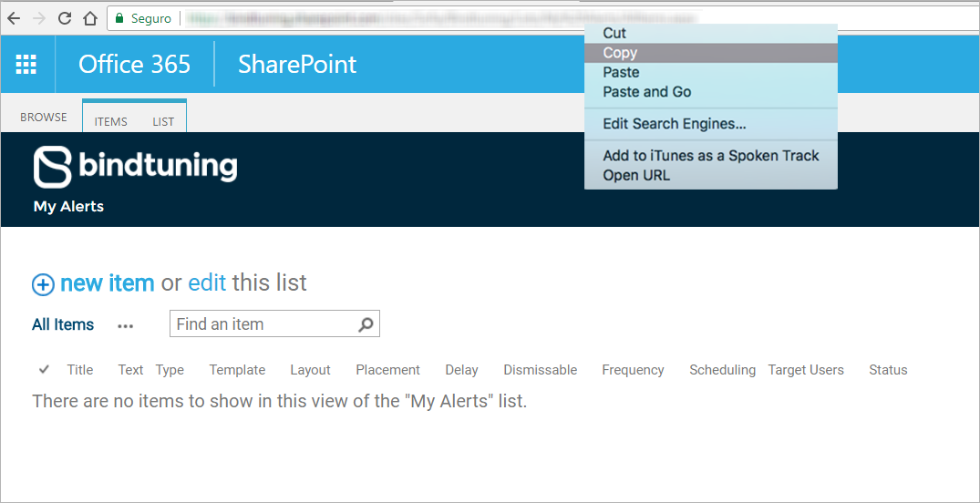Image resolution: width=980 pixels, height=503 pixels.
Task: Sort by the Title column header
Action: click(x=80, y=370)
